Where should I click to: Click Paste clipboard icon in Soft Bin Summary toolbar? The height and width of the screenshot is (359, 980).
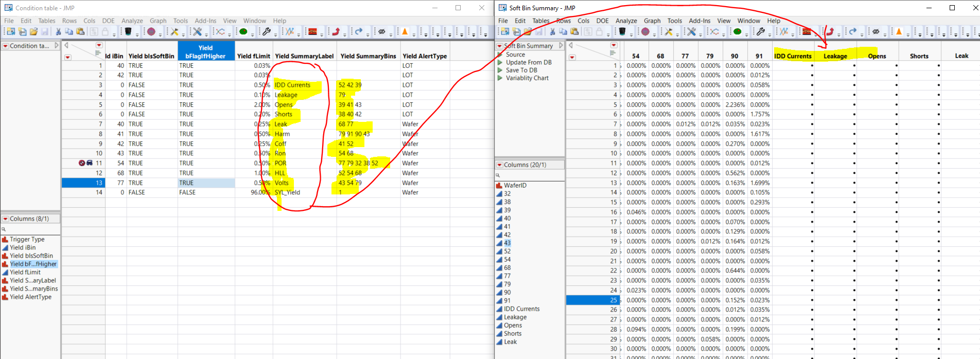(574, 32)
